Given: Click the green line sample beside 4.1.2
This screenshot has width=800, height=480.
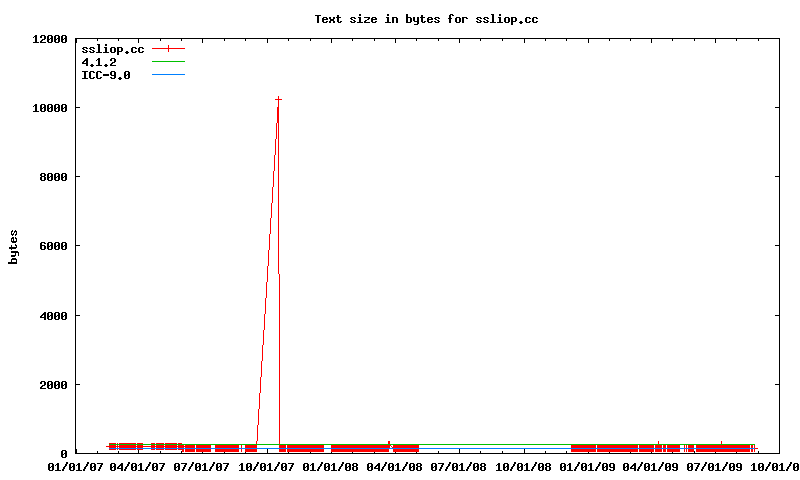Looking at the screenshot, I should 169,62.
